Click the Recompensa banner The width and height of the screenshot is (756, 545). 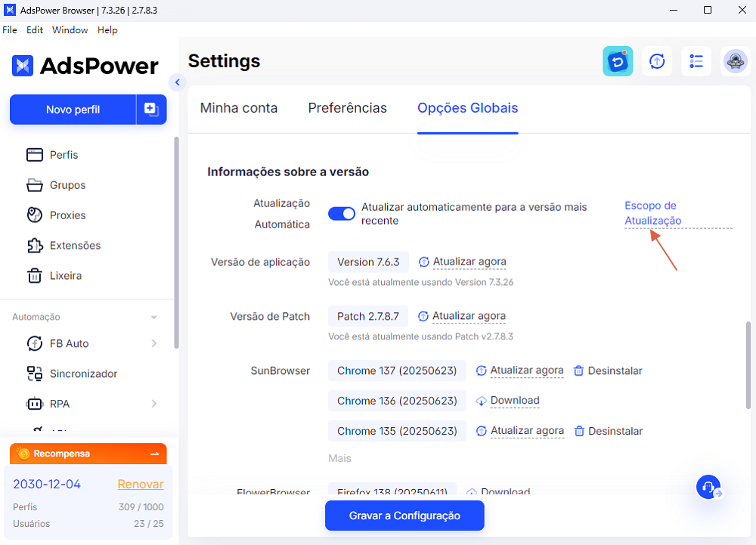coord(88,454)
